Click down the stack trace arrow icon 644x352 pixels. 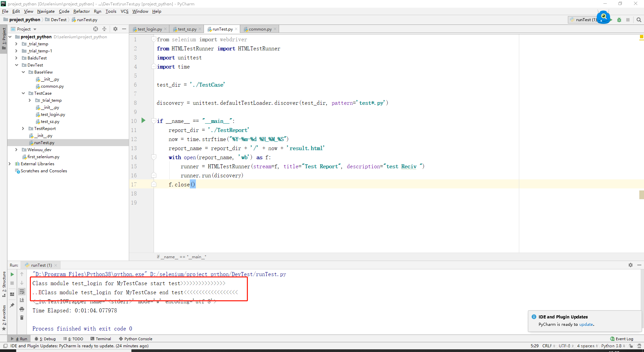(x=22, y=283)
